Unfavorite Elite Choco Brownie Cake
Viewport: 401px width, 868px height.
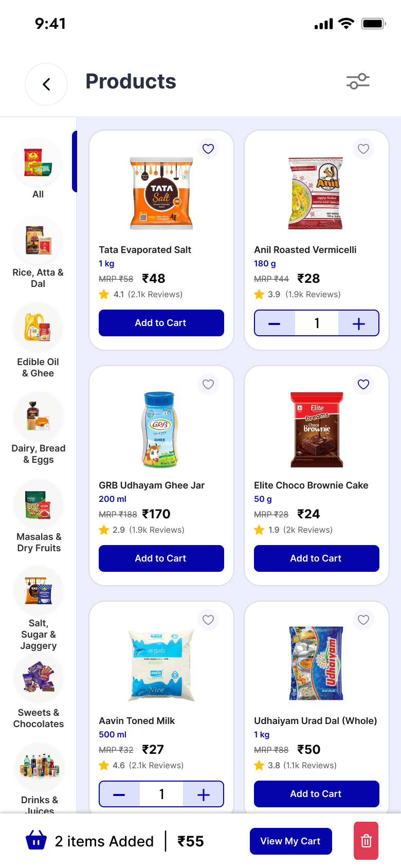(x=363, y=384)
